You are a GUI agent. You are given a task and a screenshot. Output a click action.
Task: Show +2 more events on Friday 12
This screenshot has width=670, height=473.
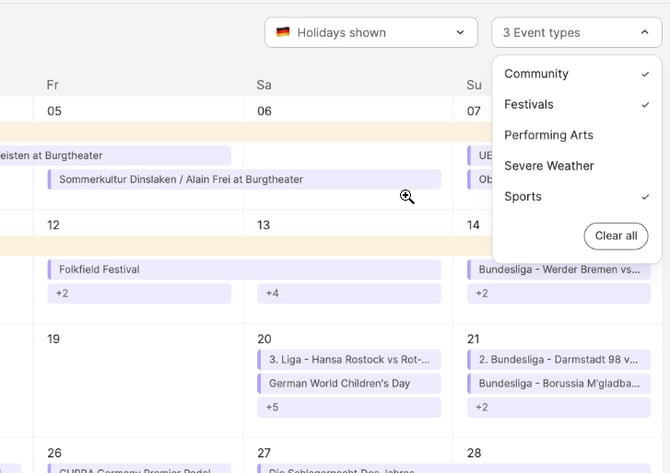click(139, 294)
